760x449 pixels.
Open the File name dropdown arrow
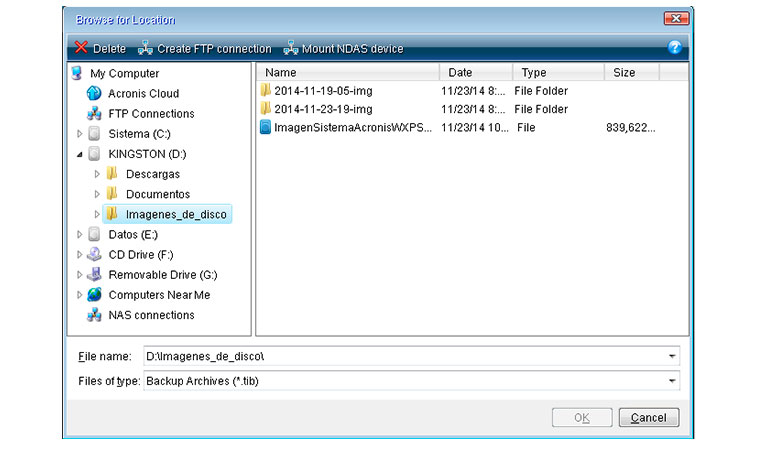[672, 356]
